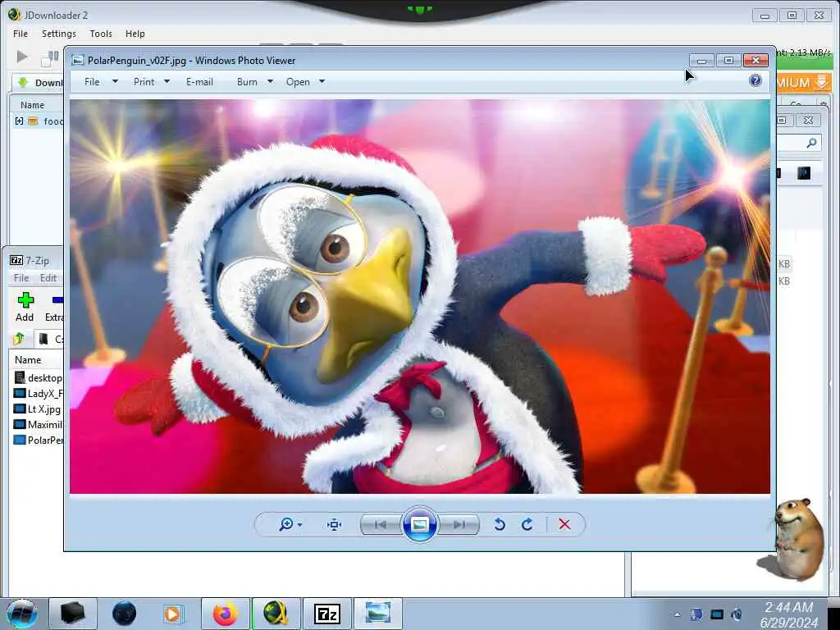Expand zoom dropdown arrow beside magnifier
The width and height of the screenshot is (840, 630).
[299, 525]
